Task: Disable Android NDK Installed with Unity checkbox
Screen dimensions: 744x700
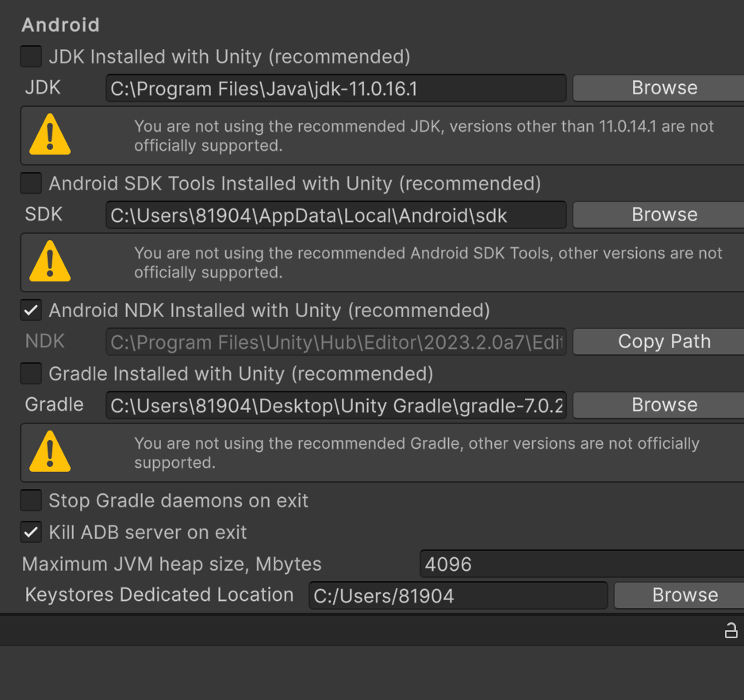Action: [30, 310]
